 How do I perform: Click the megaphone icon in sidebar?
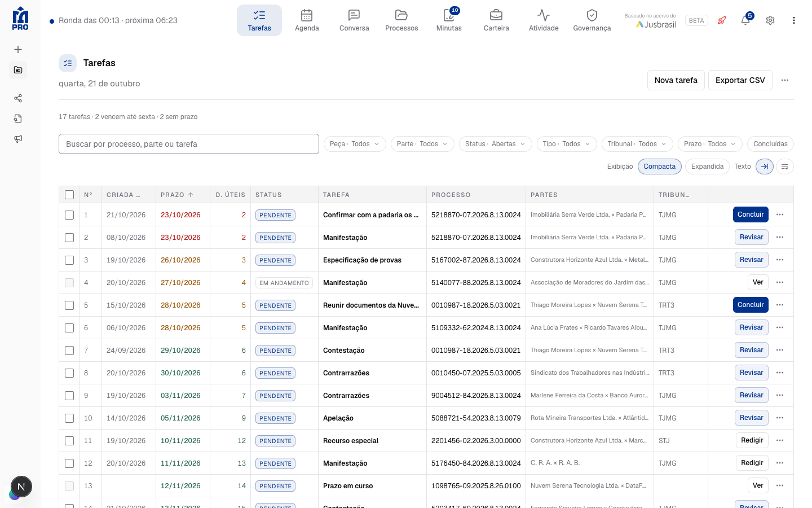click(18, 139)
